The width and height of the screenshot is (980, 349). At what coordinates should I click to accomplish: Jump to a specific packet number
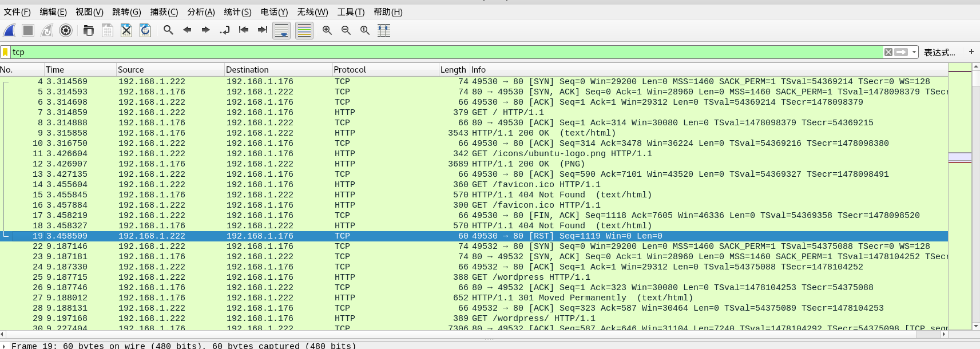225,30
